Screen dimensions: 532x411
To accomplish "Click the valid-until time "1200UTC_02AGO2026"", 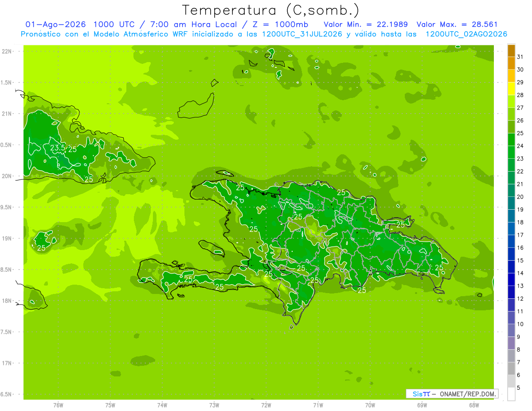I will point(466,34).
